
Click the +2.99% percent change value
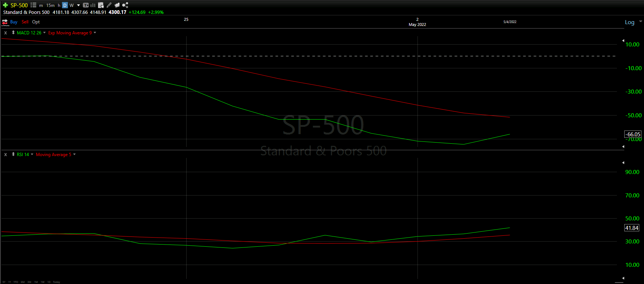coord(156,12)
